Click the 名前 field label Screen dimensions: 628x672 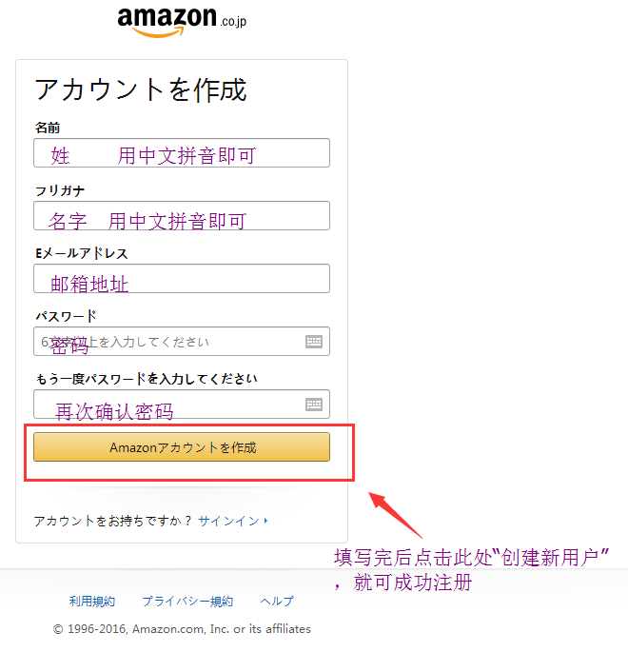(x=48, y=128)
